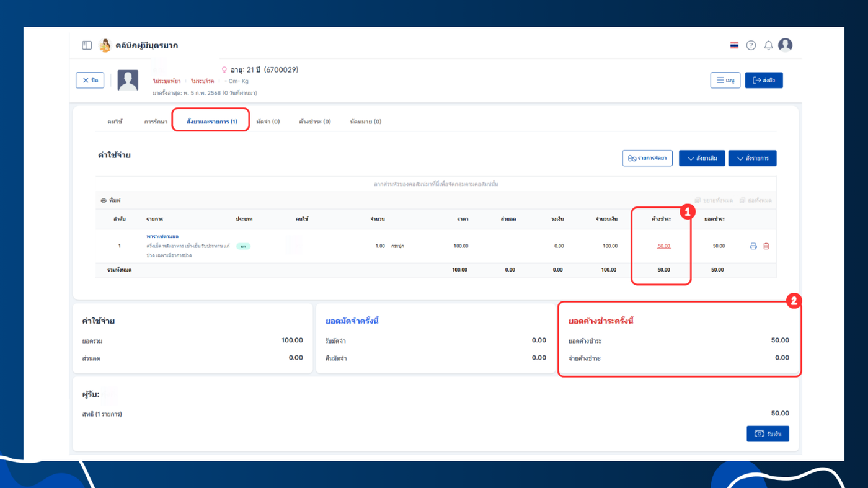This screenshot has height=488, width=868.
Task: Click the ยอดค้างชำระครั้งนี้ heading
Action: pyautogui.click(x=601, y=321)
